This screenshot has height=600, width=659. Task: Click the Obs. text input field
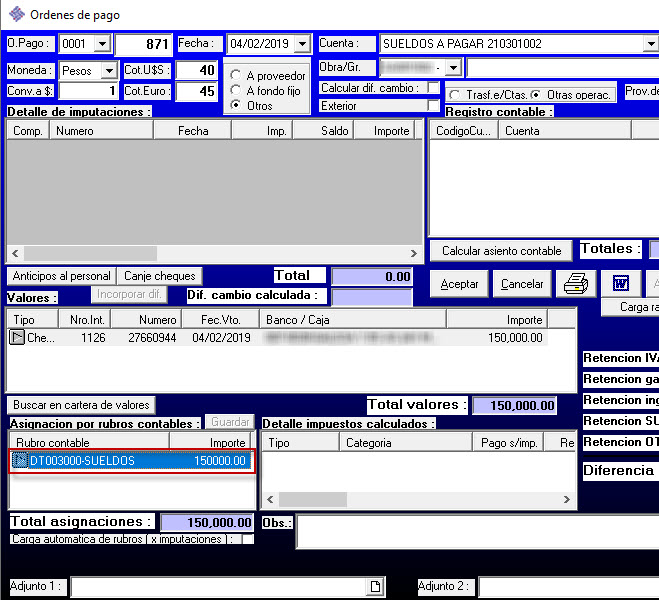(475, 532)
